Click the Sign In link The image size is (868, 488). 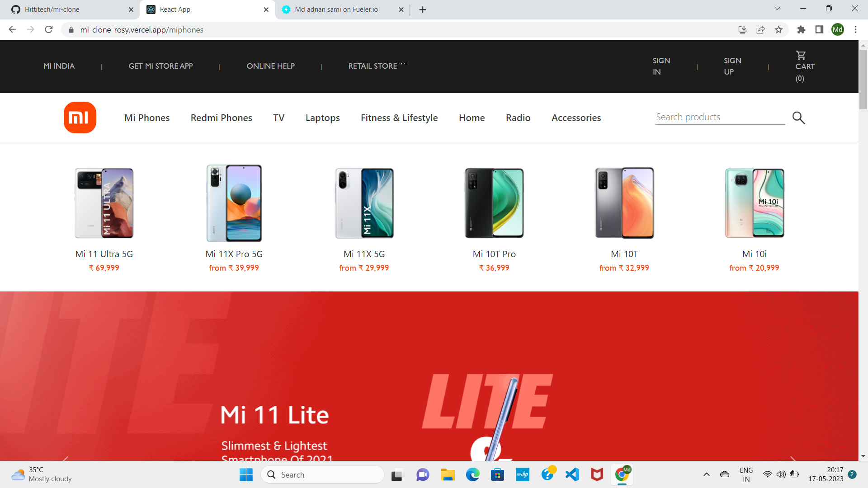(x=661, y=66)
